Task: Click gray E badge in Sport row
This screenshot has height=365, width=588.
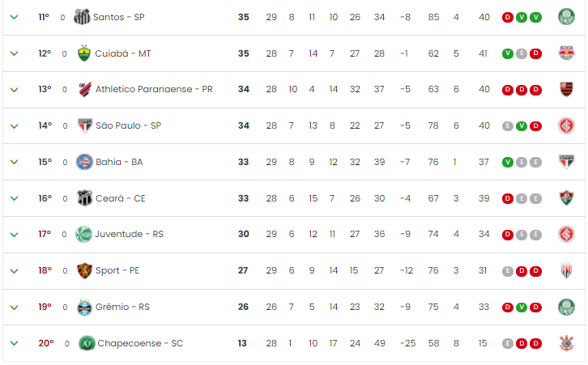Action: 507,271
